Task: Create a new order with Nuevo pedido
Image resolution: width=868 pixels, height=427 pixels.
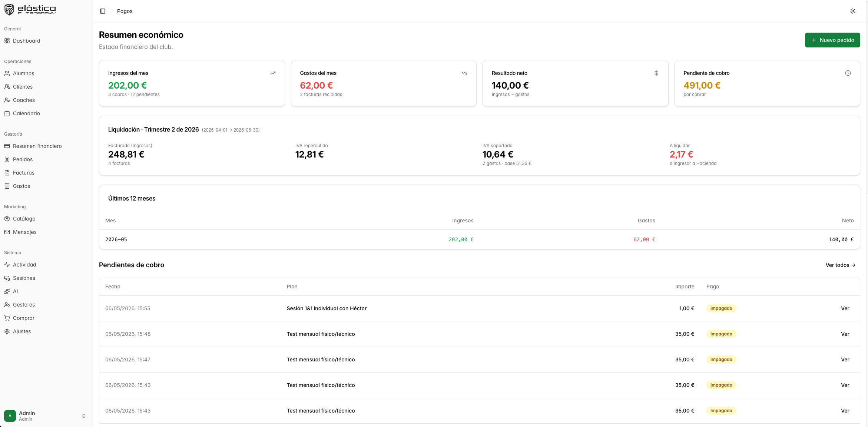Action: pos(832,40)
